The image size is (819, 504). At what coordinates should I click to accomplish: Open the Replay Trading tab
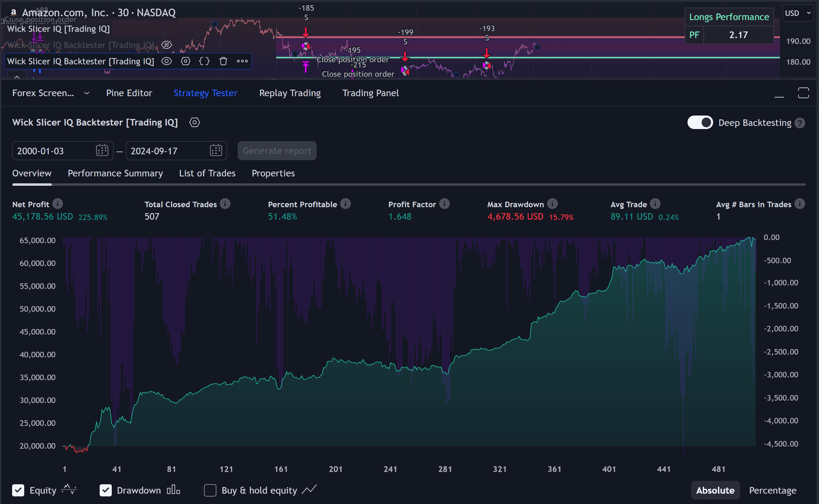[290, 93]
